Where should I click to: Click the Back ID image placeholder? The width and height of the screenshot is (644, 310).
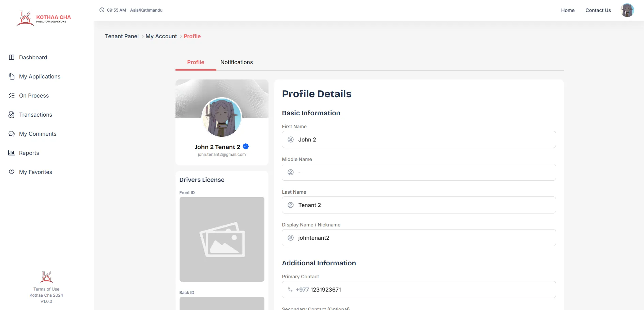(222, 304)
